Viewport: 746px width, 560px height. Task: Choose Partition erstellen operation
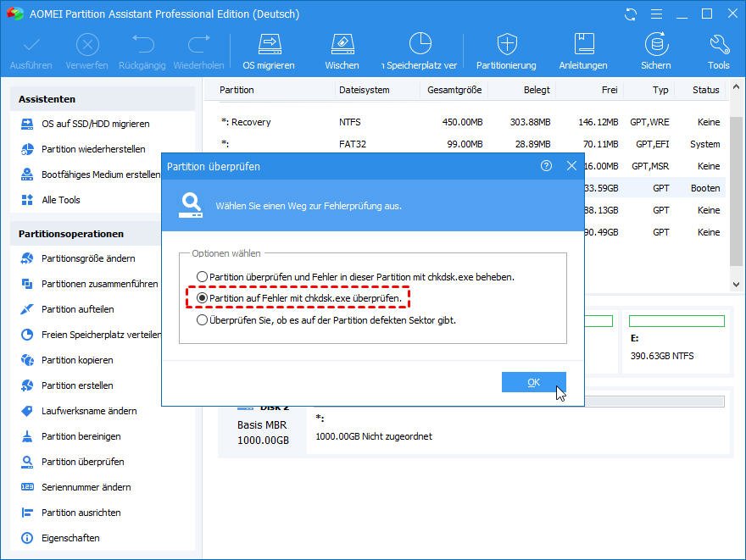pyautogui.click(x=67, y=385)
